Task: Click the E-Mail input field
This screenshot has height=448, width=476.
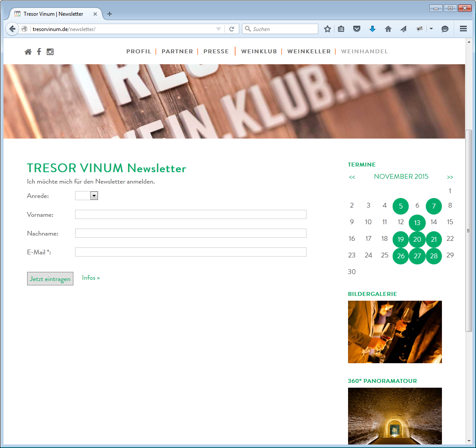Action: click(191, 252)
